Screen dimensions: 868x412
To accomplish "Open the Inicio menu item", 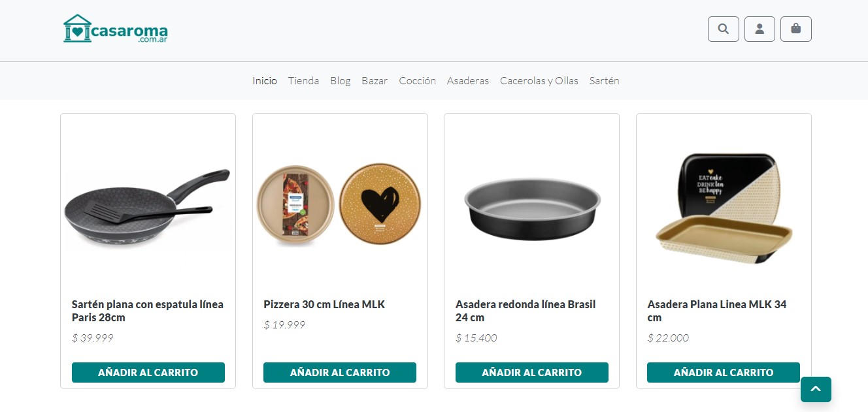I will click(x=265, y=81).
